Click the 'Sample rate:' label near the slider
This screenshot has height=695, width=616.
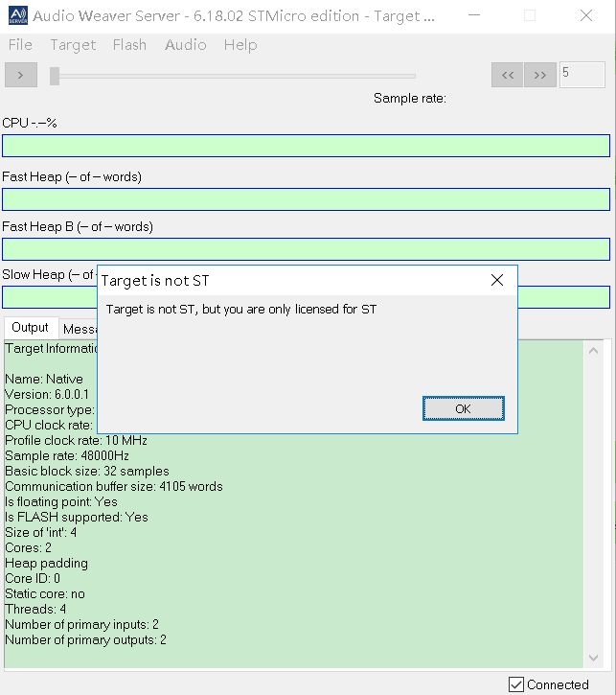[410, 98]
